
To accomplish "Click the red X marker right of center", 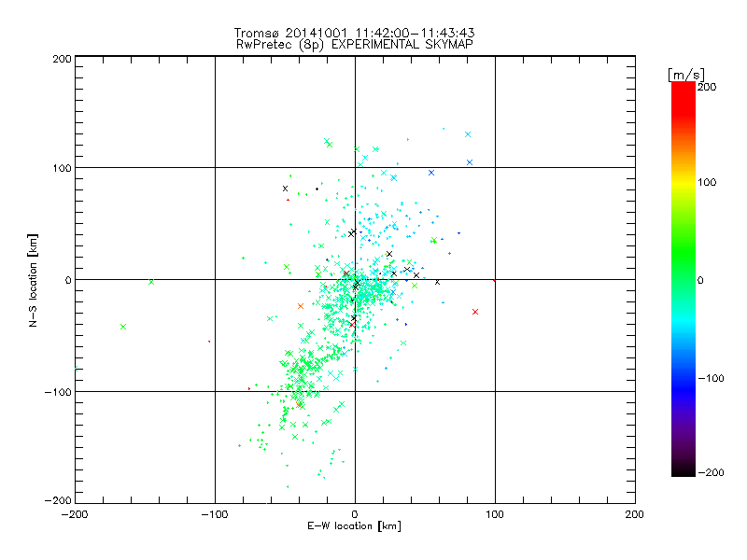I will (x=475, y=312).
